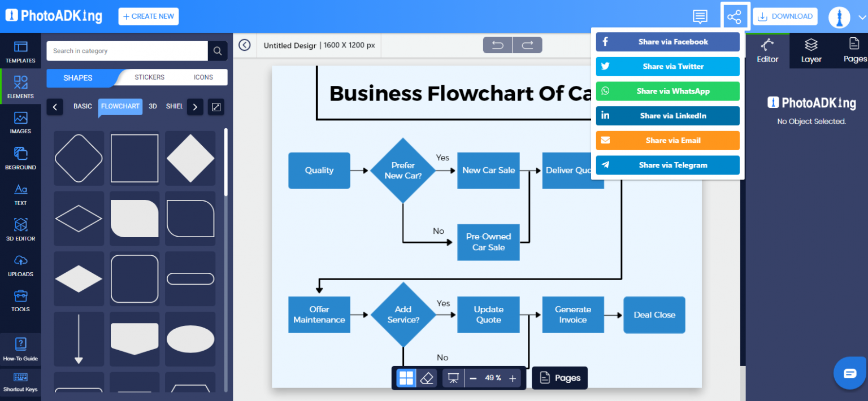Collapse the side panel with back arrow
Image resolution: width=868 pixels, height=401 pixels.
tap(245, 45)
